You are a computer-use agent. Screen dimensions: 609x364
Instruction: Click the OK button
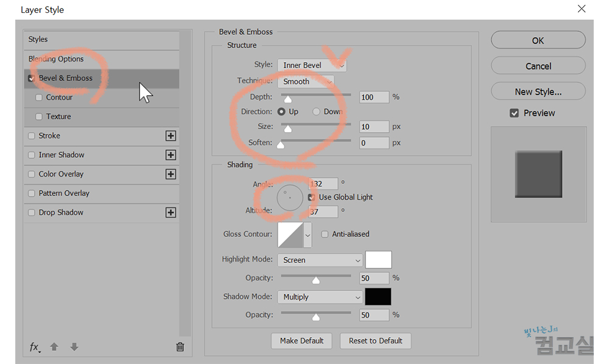pyautogui.click(x=538, y=40)
